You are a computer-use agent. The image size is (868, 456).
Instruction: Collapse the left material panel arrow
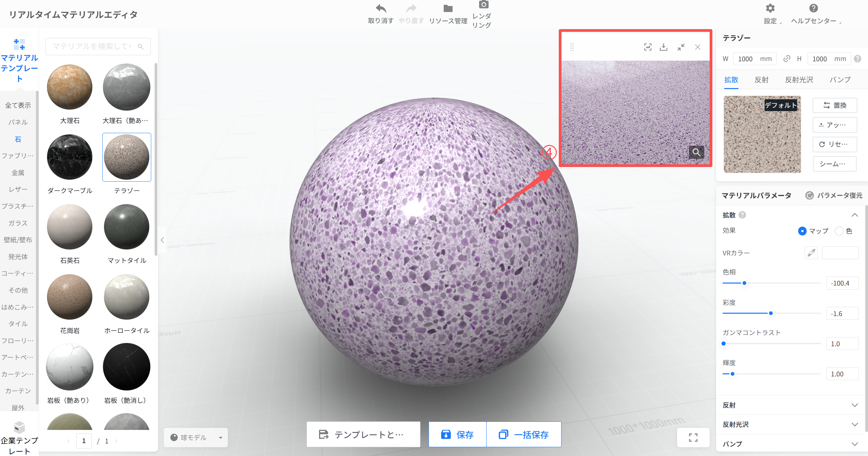coord(162,240)
